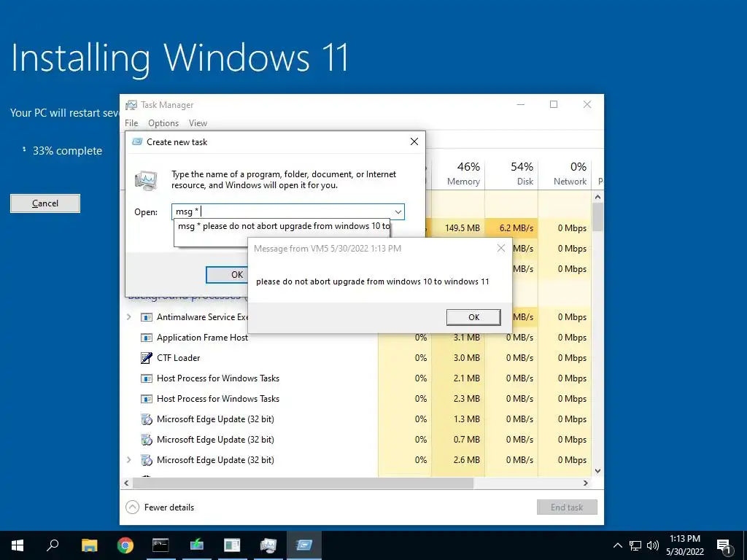Select the autocomplete suggestion about upgrade abort
Viewport: 747px width, 560px height.
(283, 226)
